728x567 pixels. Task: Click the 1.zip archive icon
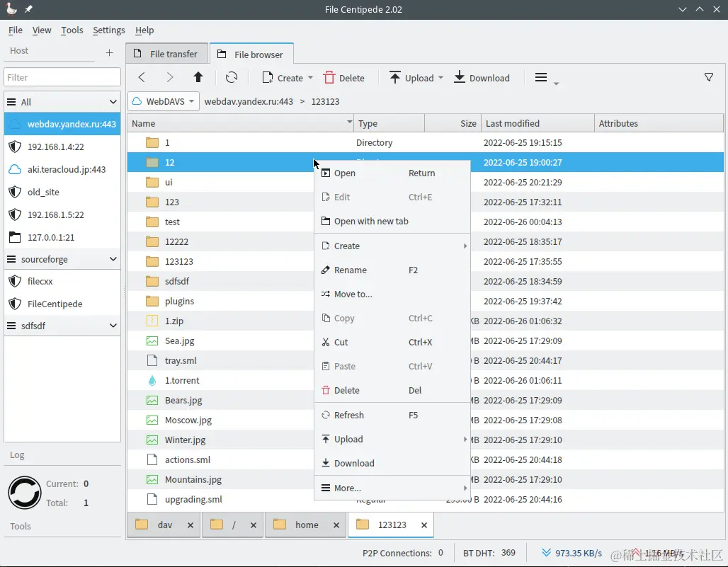tap(152, 321)
